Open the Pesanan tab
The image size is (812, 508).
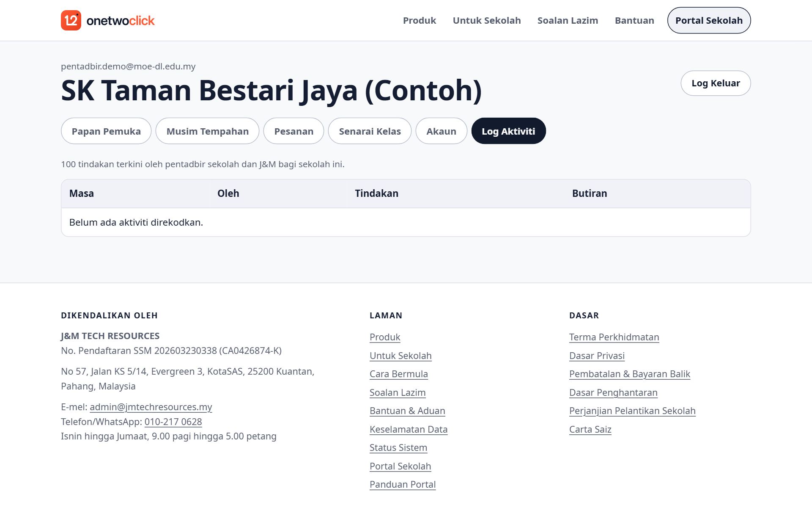294,131
